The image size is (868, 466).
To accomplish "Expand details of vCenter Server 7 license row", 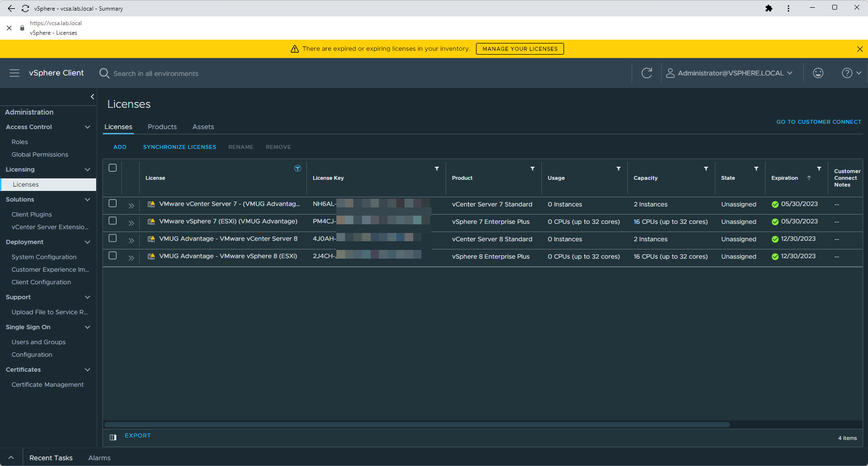I will tap(131, 206).
